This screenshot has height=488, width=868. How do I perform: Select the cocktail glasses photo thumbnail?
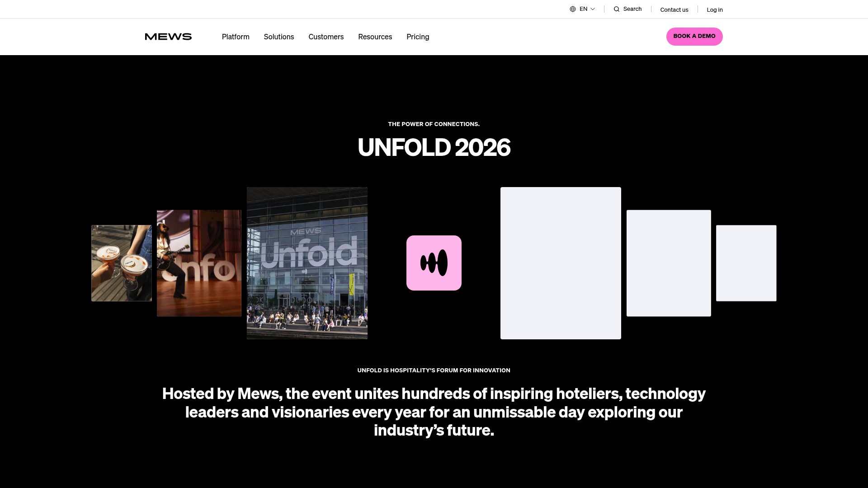(122, 263)
